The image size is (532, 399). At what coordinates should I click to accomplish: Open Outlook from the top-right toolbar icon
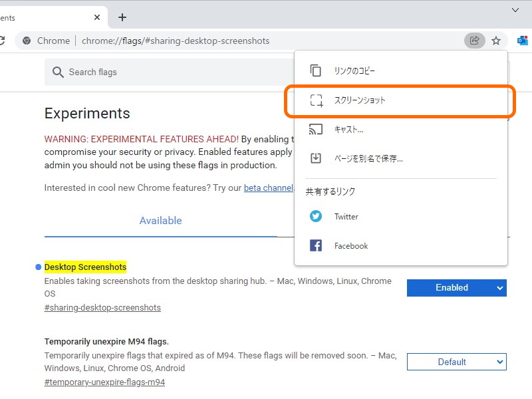(x=523, y=41)
